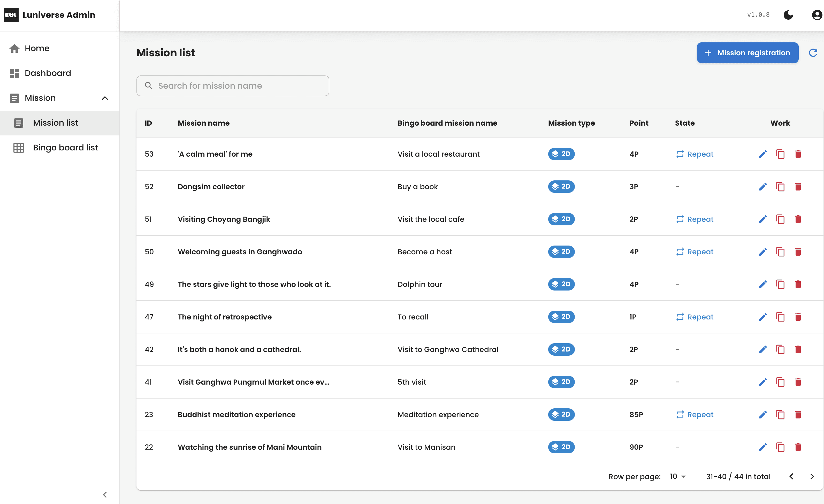Go to next page of missions
Image resolution: width=824 pixels, height=504 pixels.
click(812, 477)
